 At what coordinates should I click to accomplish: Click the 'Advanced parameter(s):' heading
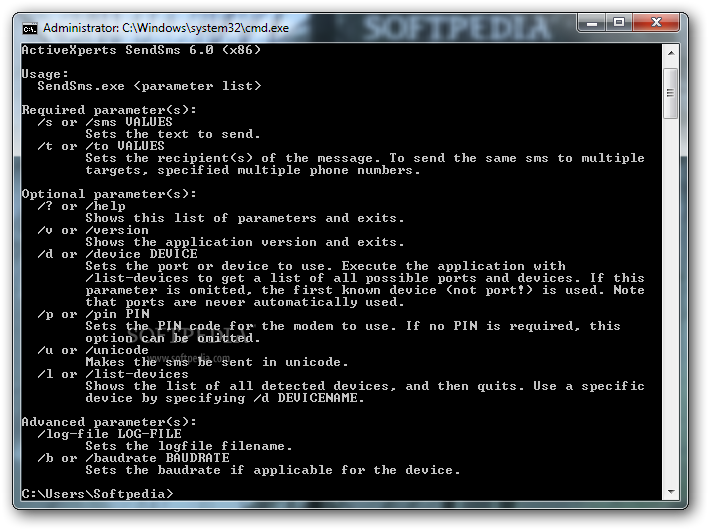click(109, 422)
